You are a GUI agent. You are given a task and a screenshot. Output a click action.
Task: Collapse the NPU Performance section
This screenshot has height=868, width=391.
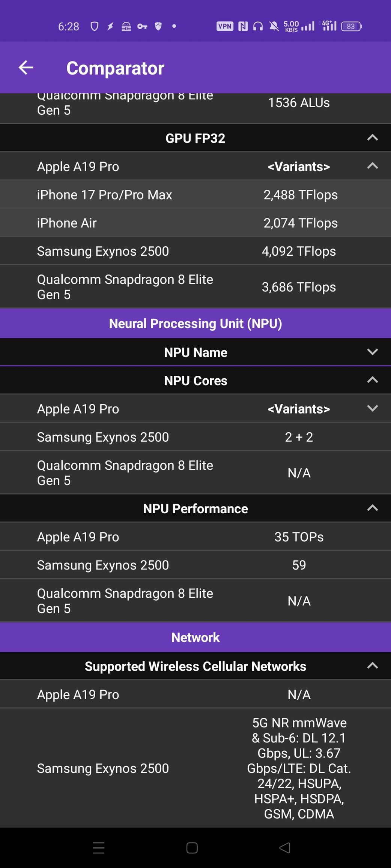(x=372, y=508)
